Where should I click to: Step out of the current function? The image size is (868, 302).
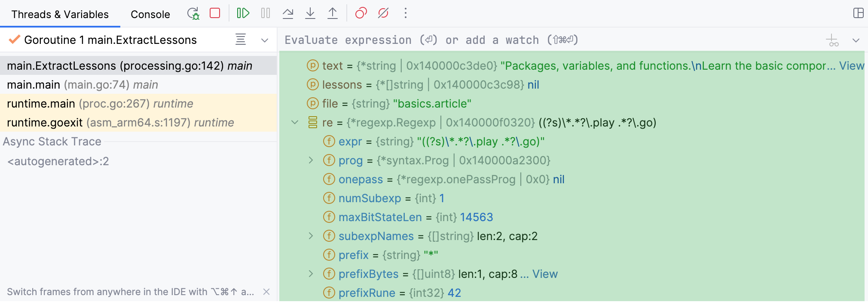tap(333, 13)
